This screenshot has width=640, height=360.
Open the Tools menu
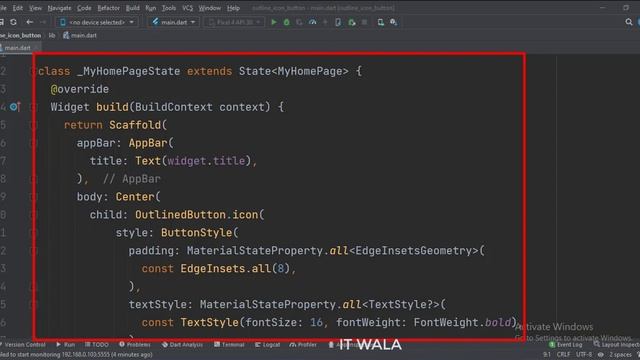point(169,8)
